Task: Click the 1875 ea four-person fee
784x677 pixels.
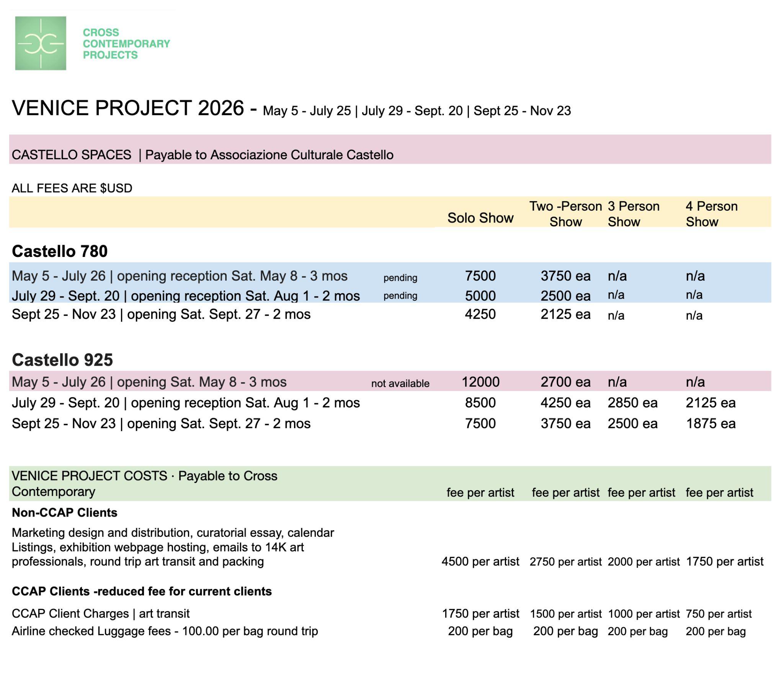Action: point(710,424)
